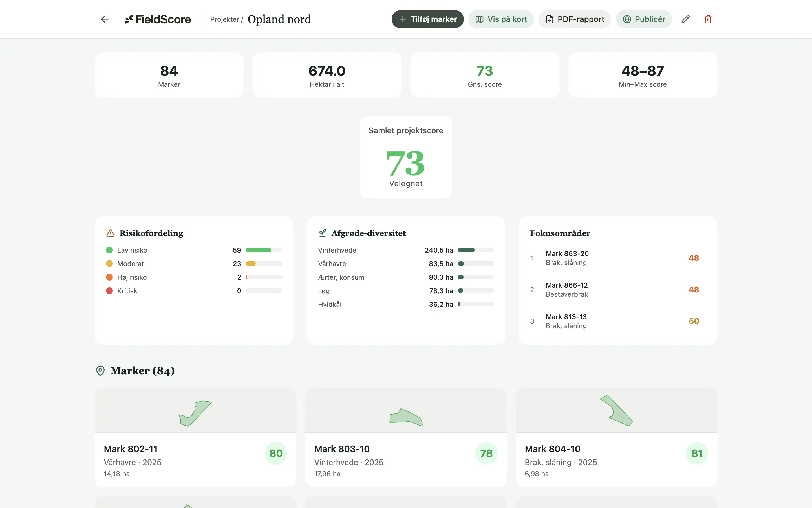Go back using the left arrow icon
Viewport: 812px width, 508px height.
coord(105,19)
